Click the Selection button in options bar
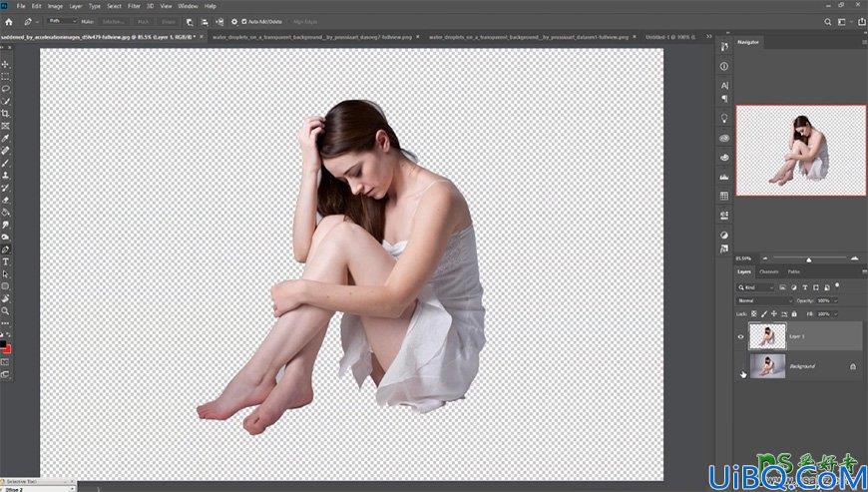 click(x=113, y=22)
